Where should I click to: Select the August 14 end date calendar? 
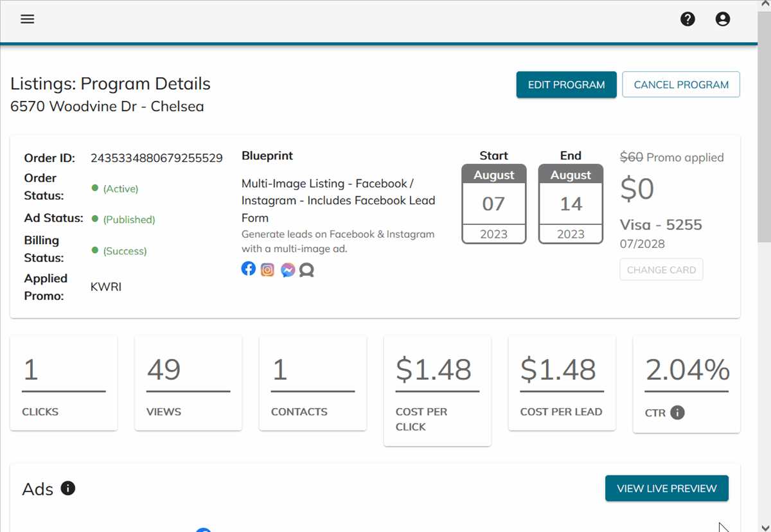pos(571,204)
